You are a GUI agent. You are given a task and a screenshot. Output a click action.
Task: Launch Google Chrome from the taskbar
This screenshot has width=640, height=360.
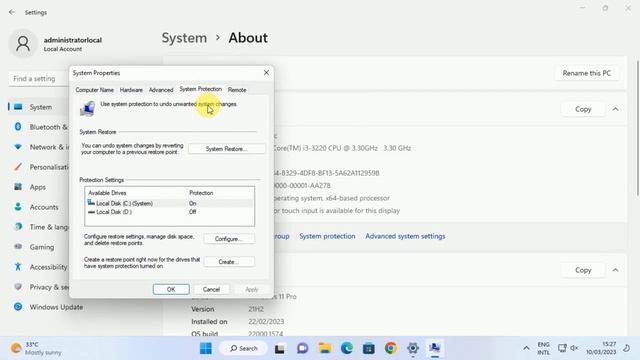coord(391,348)
